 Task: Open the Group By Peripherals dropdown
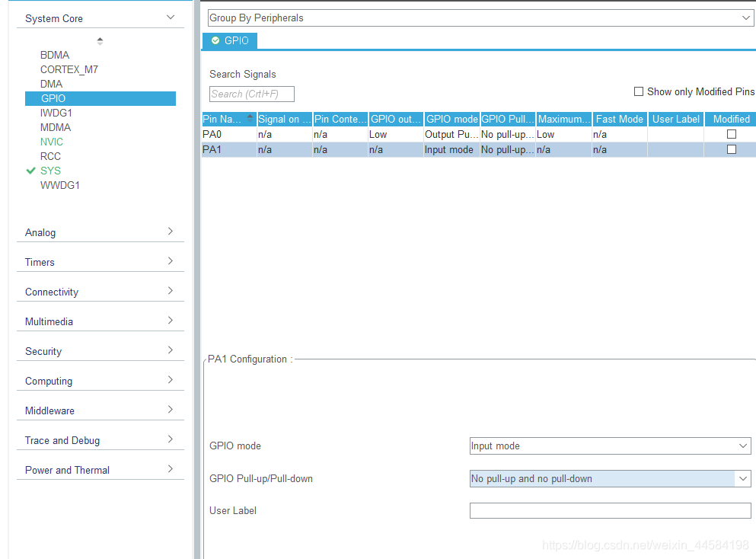pyautogui.click(x=480, y=18)
